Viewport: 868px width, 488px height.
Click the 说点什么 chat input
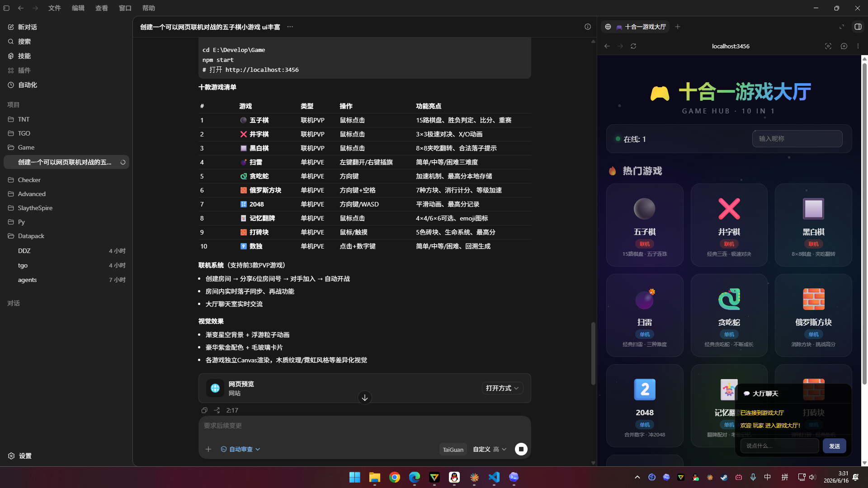pos(779,446)
